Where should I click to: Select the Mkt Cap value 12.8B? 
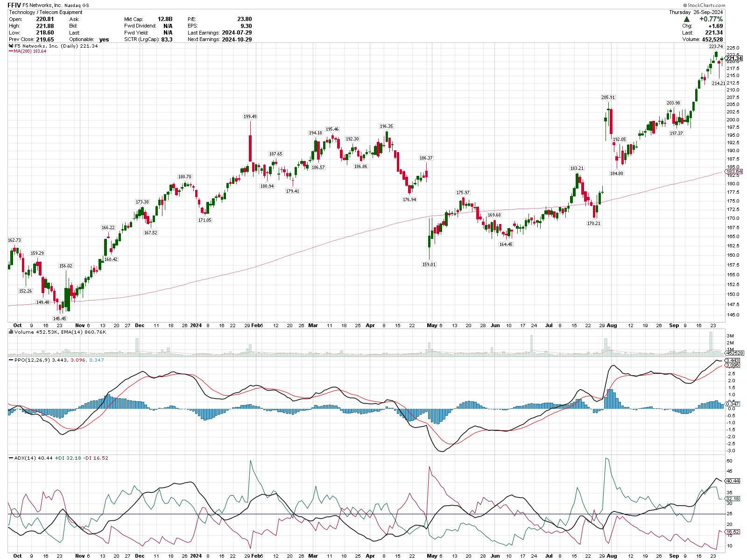coord(165,20)
